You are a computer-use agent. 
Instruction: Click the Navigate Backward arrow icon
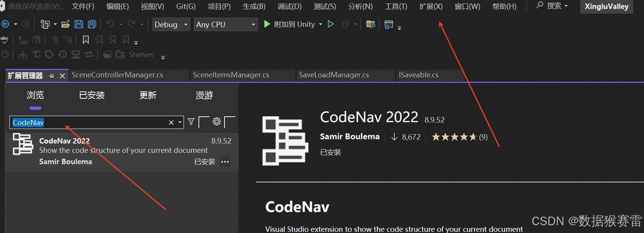pyautogui.click(x=5, y=24)
